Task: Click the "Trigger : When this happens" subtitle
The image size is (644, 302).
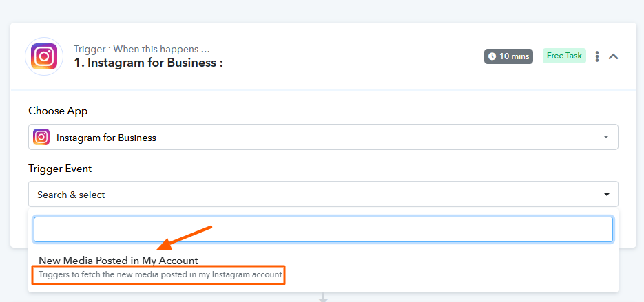Action: 142,49
